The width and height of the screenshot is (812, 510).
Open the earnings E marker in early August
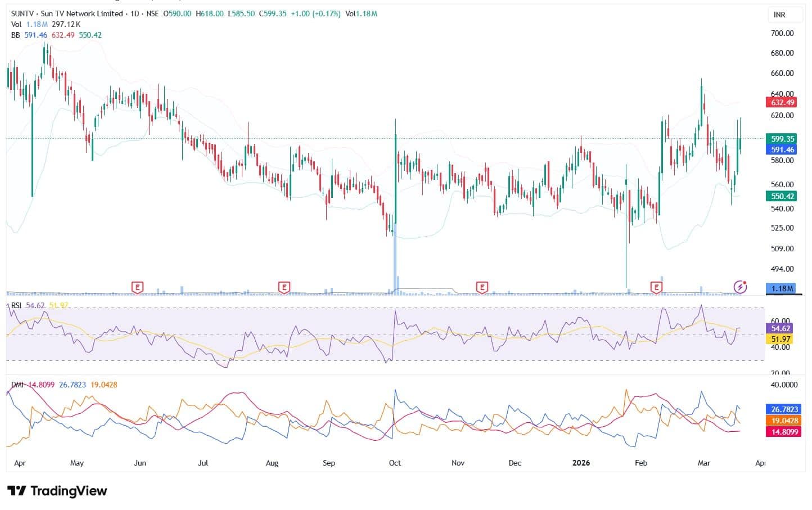click(285, 287)
